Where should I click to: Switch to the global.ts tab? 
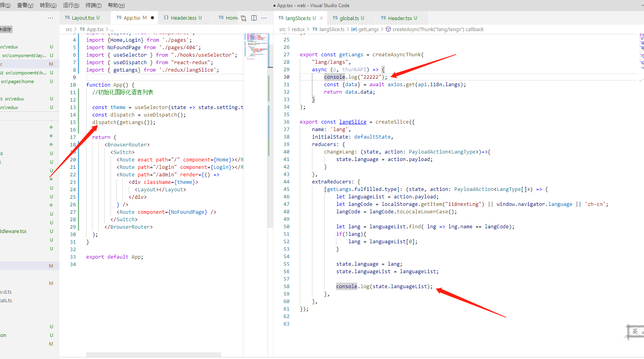pyautogui.click(x=348, y=18)
